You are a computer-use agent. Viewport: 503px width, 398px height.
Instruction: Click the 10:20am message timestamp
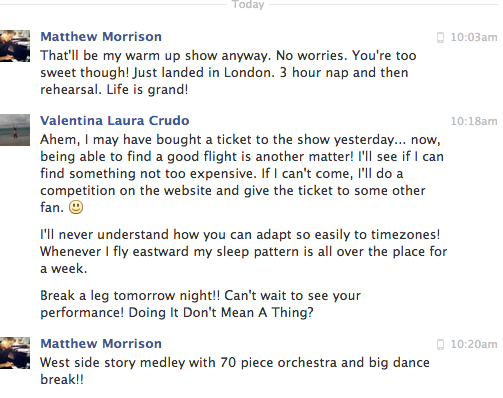pos(474,344)
